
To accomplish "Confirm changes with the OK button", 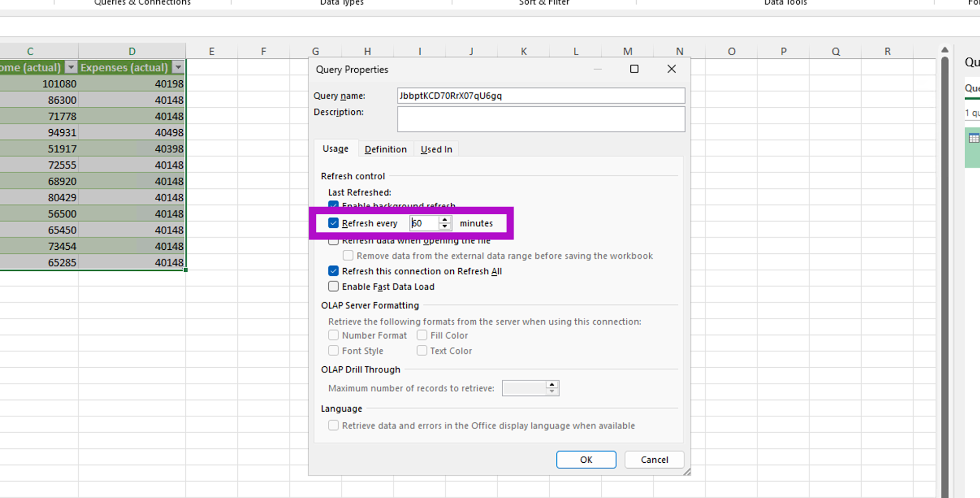I will [586, 459].
